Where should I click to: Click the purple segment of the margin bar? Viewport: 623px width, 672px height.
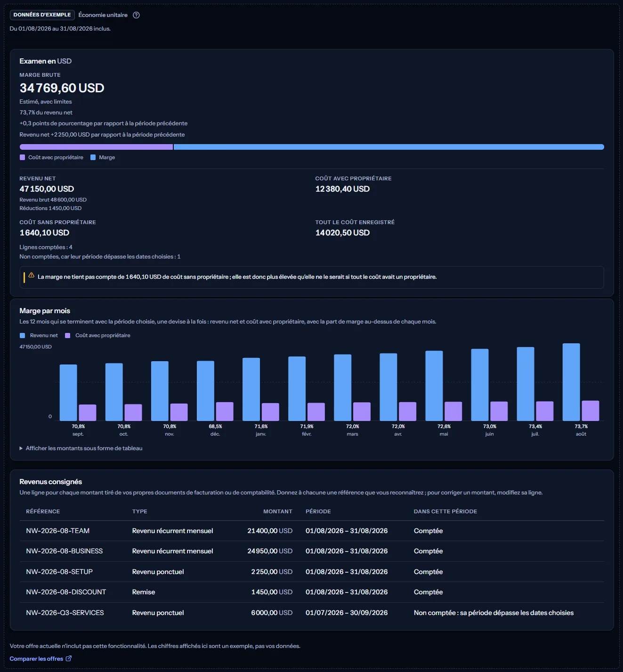(x=96, y=147)
